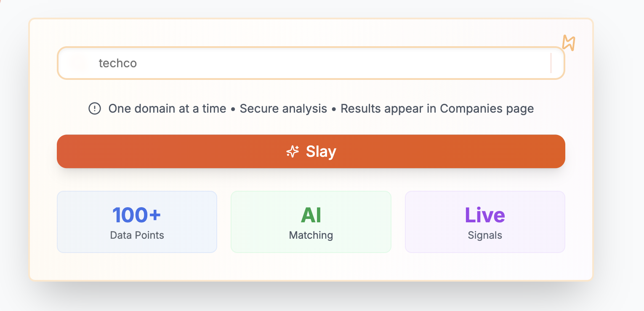This screenshot has height=311, width=644.
Task: Focus the domain input containing 'techco'
Action: (x=311, y=63)
